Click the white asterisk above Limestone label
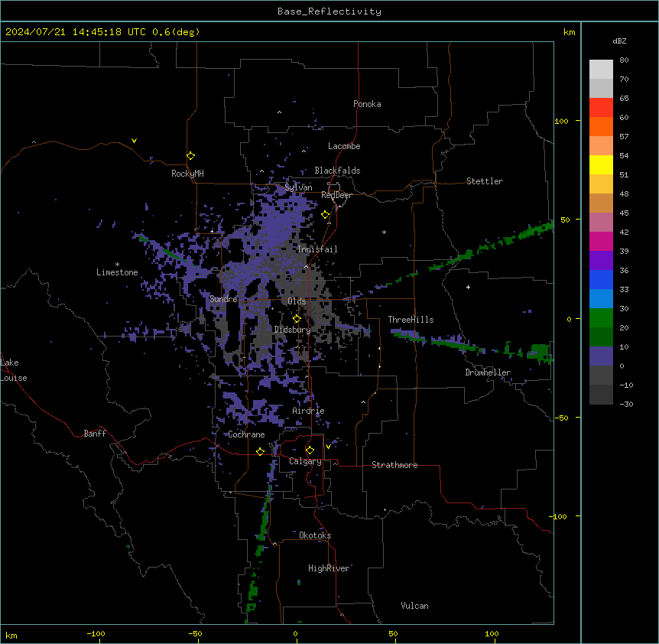659x644 pixels. click(117, 265)
